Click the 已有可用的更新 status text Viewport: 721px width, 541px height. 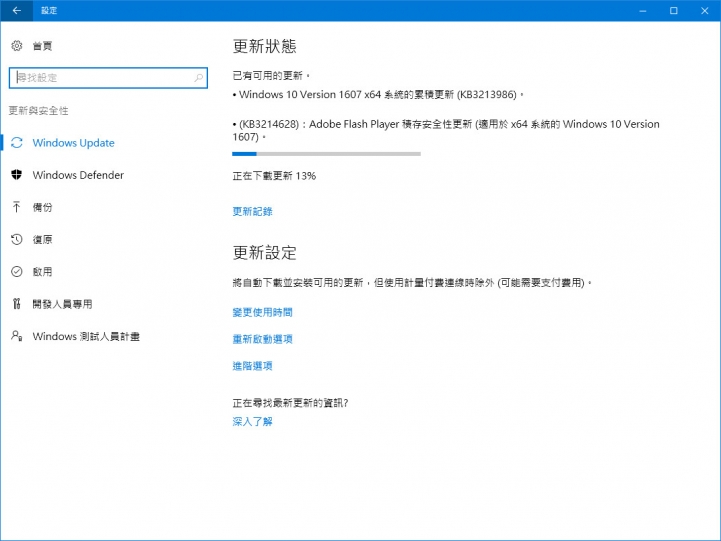click(x=271, y=75)
